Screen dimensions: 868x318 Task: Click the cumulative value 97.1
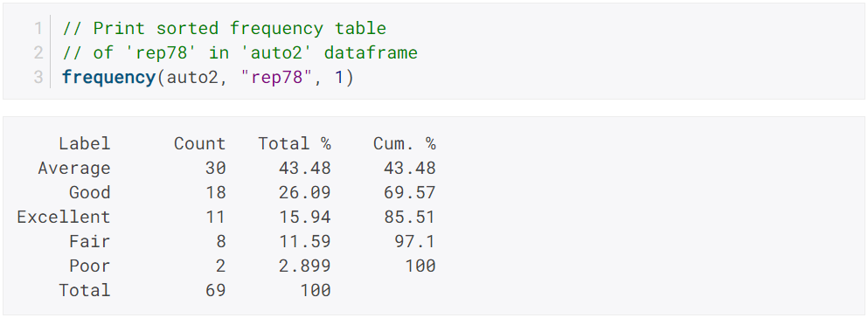(414, 241)
